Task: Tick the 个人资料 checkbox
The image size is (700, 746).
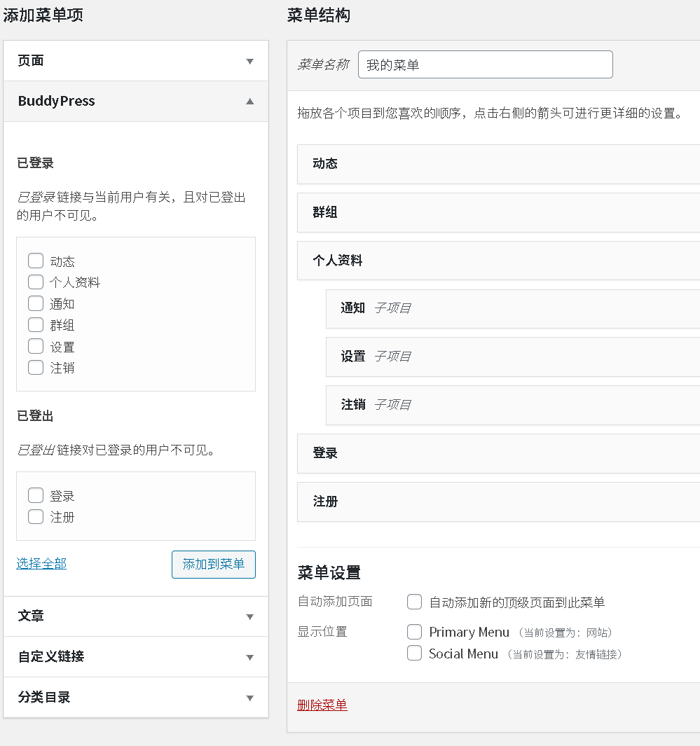Action: point(36,282)
